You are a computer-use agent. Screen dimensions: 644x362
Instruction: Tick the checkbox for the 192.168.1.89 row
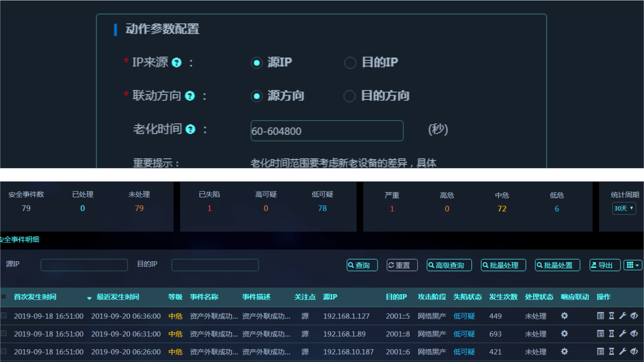pyautogui.click(x=4, y=333)
